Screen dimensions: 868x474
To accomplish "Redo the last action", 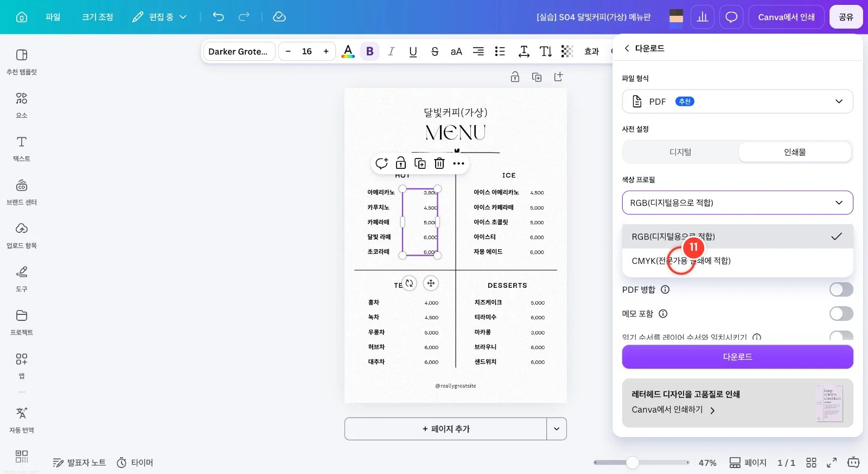I will (244, 17).
